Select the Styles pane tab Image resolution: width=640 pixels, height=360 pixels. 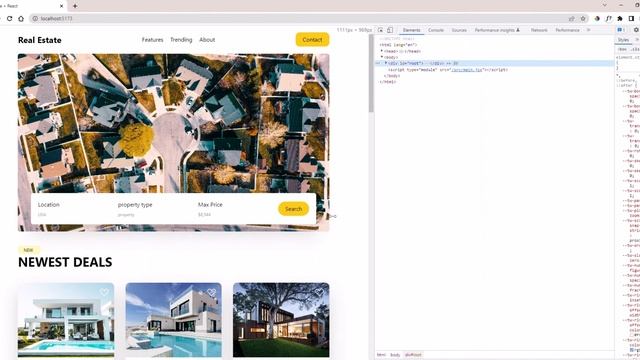click(623, 40)
